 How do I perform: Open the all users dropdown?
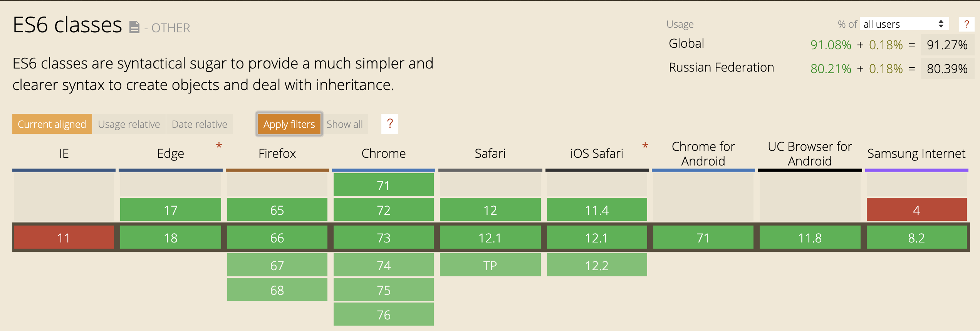point(904,24)
